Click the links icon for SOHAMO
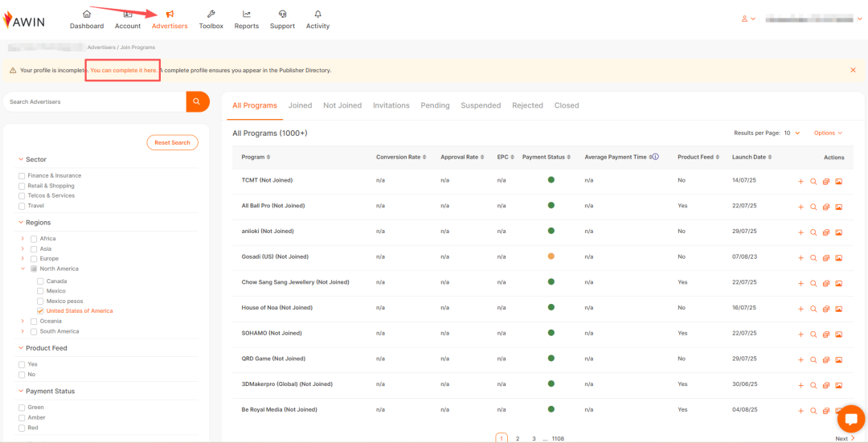868x443 pixels. (826, 334)
